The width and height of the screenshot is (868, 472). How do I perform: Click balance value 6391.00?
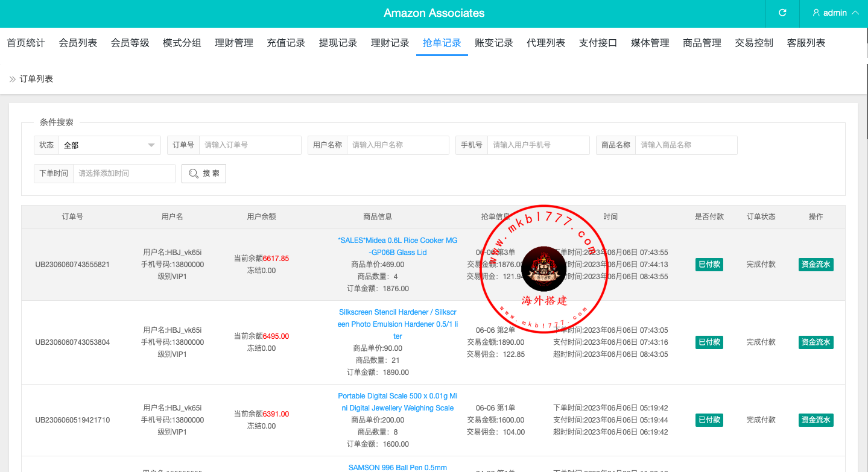276,414
